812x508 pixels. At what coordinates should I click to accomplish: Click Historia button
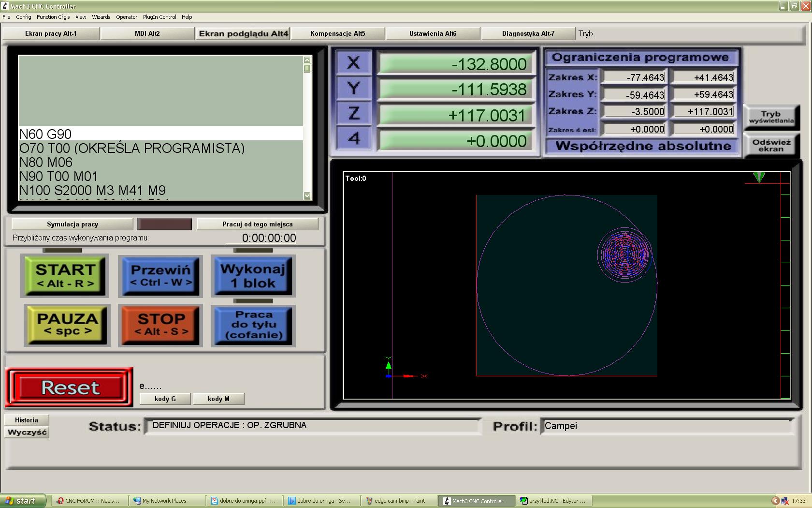click(x=27, y=420)
